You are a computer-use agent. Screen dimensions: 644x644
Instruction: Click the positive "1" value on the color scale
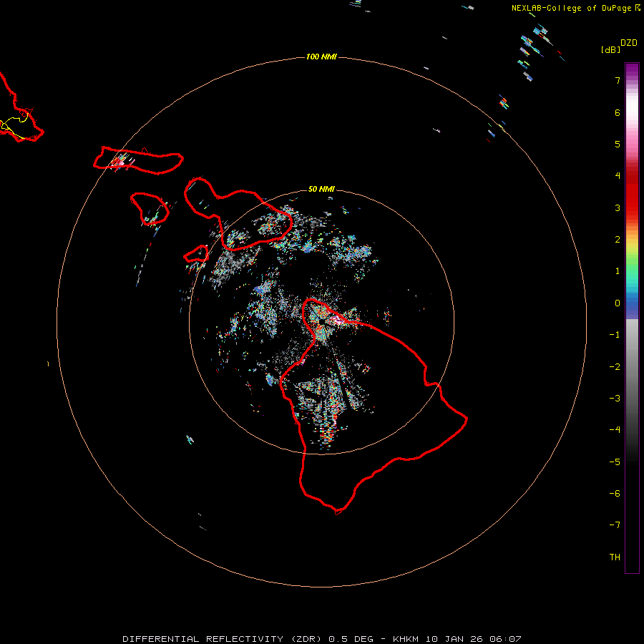[x=618, y=271]
